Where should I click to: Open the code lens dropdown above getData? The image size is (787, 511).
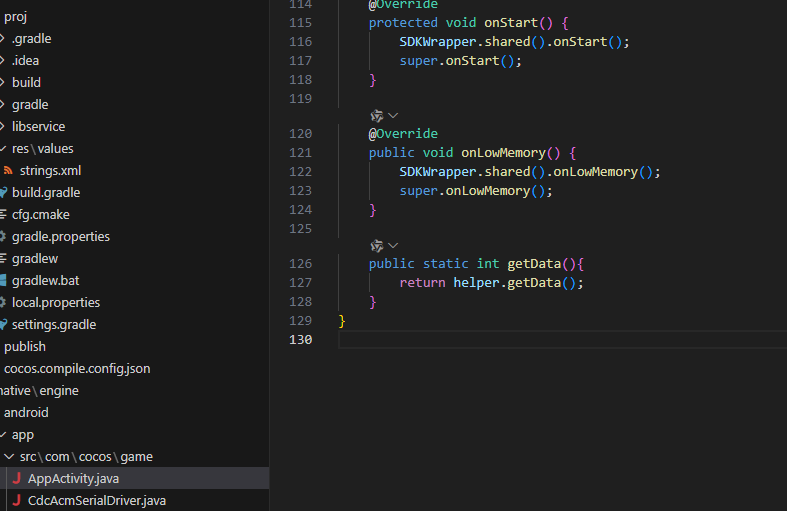[x=393, y=246]
